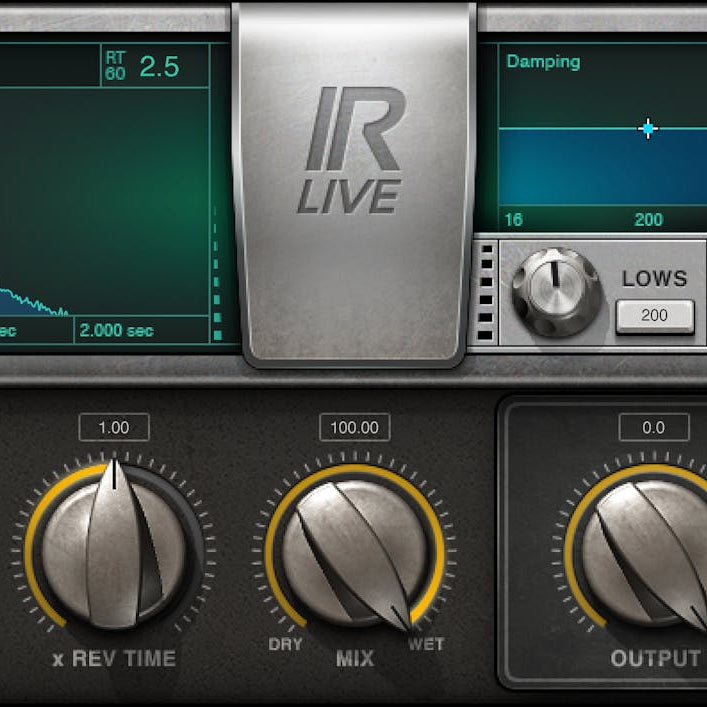The image size is (707, 707).
Task: Click the vertical level meter beside waveform
Action: [x=217, y=273]
